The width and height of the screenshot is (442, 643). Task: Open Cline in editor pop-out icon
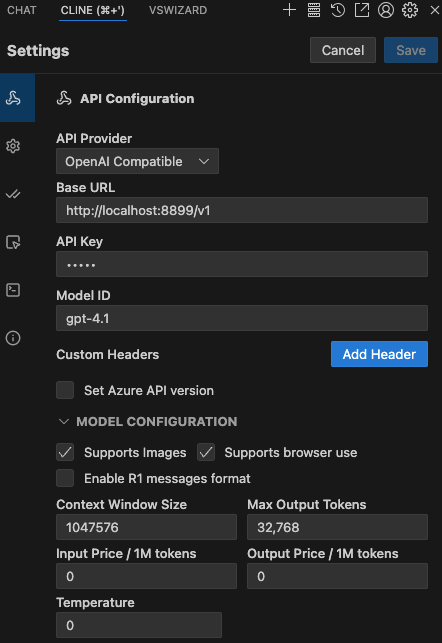(362, 10)
